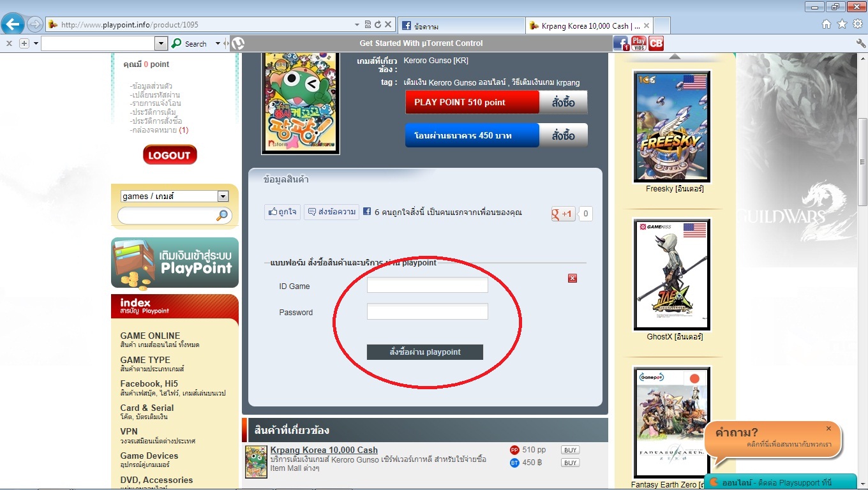Open the games / เกมส์ category dropdown
The height and width of the screenshot is (490, 868).
tap(174, 197)
